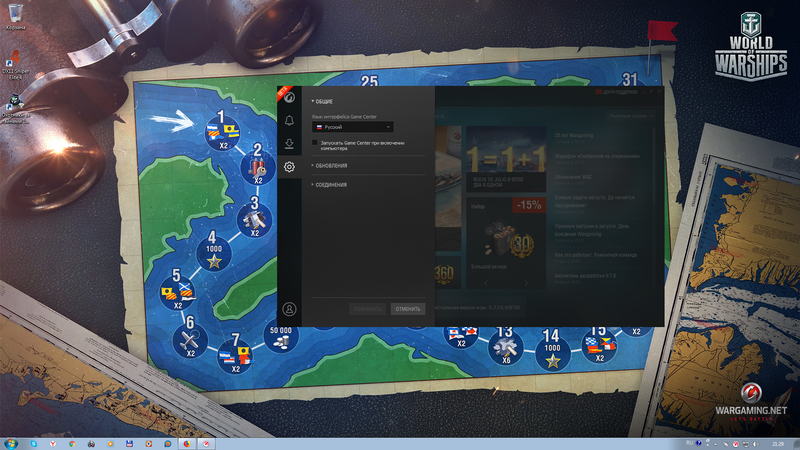Open the Русский interface language dropdown
Screen dimensions: 800x450
353,127
